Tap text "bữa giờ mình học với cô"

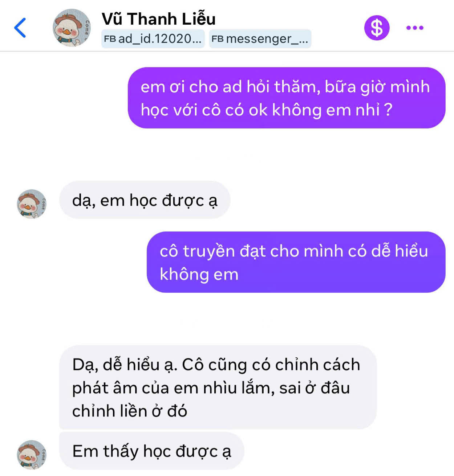285,98
